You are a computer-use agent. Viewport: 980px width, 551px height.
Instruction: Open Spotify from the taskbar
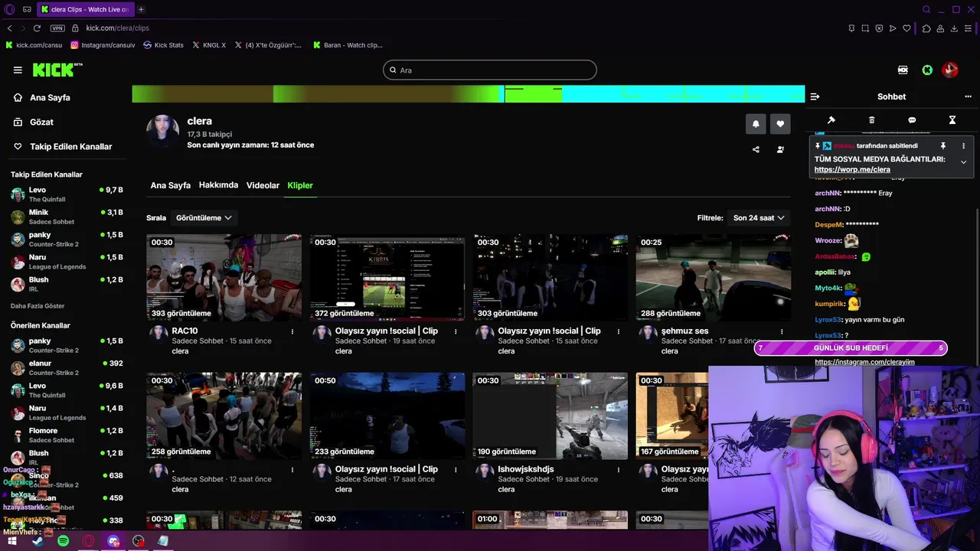click(x=64, y=541)
